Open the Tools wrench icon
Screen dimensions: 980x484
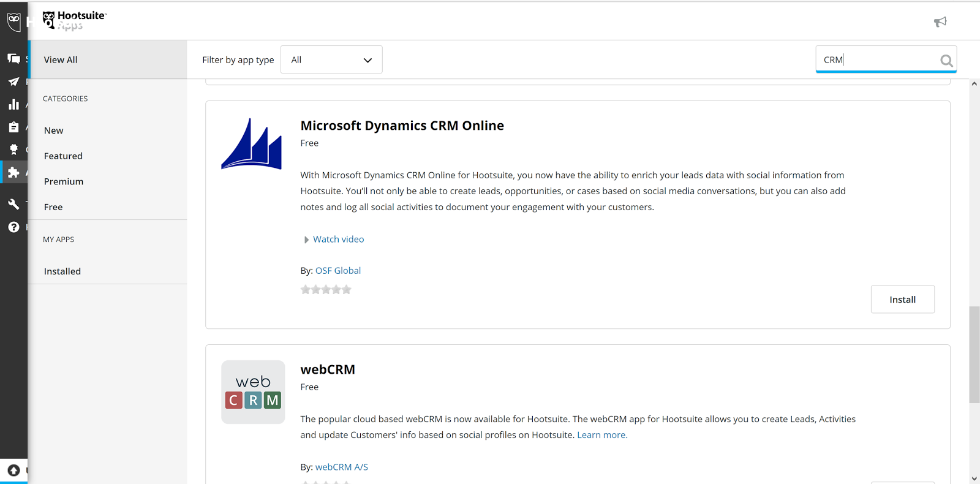(13, 204)
